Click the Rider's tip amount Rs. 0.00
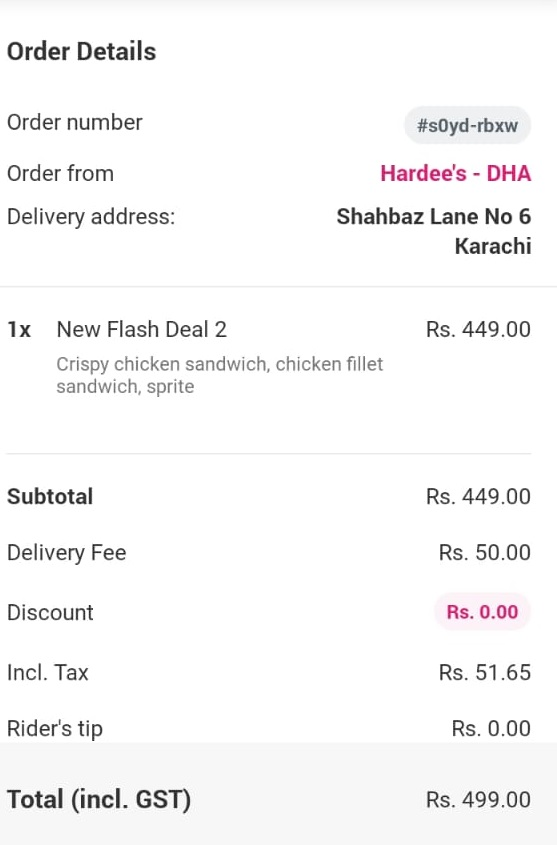The image size is (557, 845). click(x=491, y=729)
